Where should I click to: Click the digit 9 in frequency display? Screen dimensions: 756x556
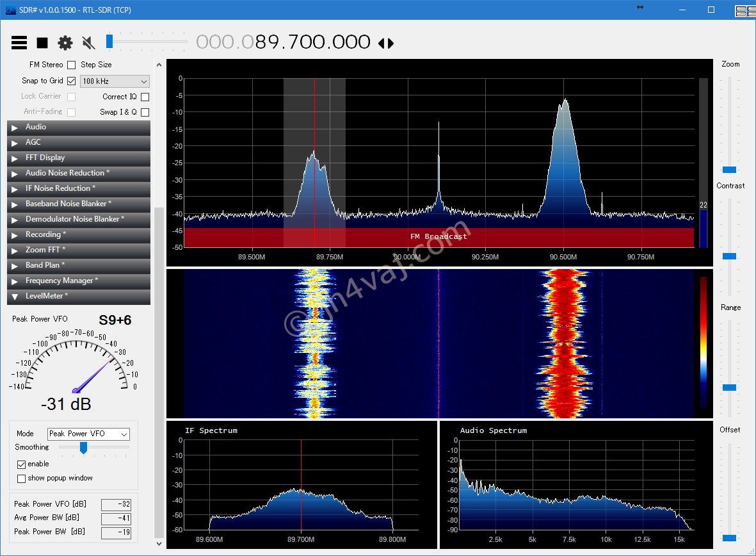coord(274,42)
